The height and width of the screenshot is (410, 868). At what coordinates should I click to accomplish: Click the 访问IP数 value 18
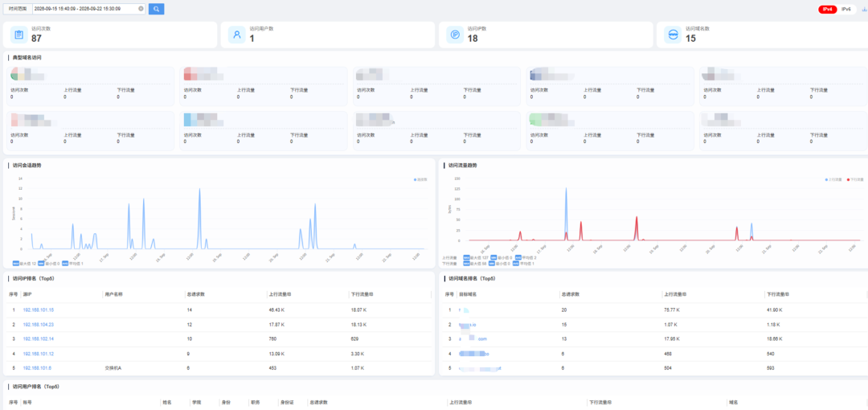tap(473, 39)
